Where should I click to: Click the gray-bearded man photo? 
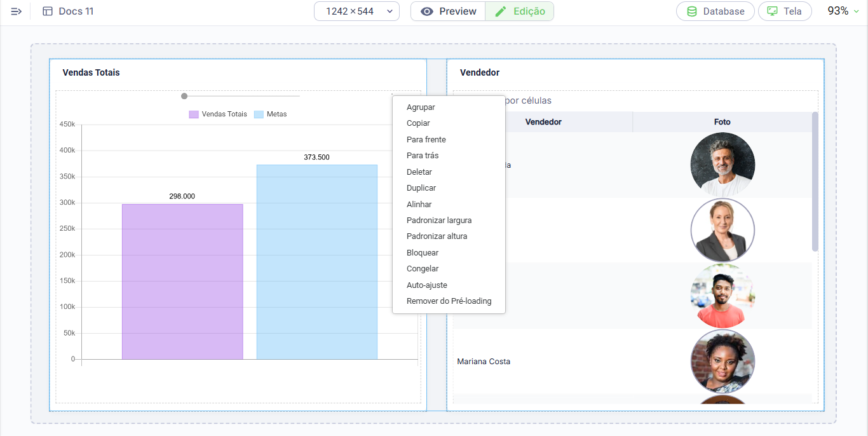click(x=722, y=165)
